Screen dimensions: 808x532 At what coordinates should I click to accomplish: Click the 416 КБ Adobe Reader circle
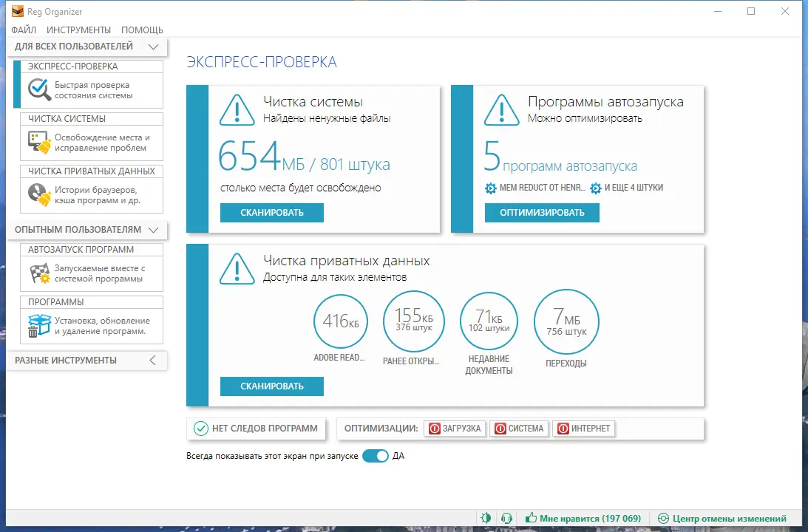coord(341,321)
